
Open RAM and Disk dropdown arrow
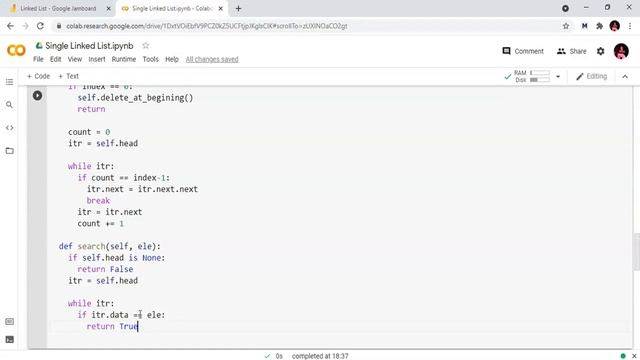tap(558, 76)
